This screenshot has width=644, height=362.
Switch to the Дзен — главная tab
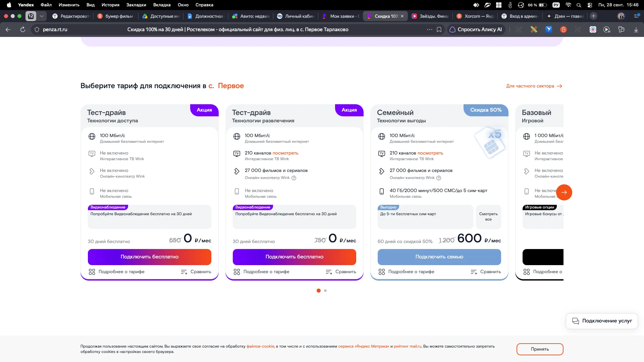tap(565, 16)
